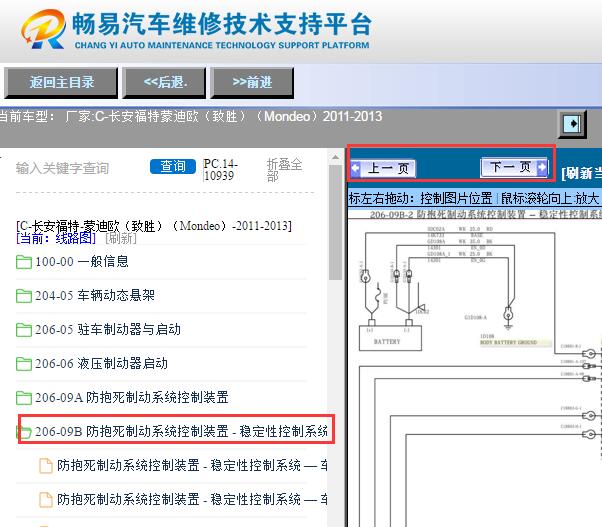Viewport: 602px width, 527px height.
Task: Open second 防抱死制动系统控制装置 document under 206-09B
Action: [x=192, y=499]
